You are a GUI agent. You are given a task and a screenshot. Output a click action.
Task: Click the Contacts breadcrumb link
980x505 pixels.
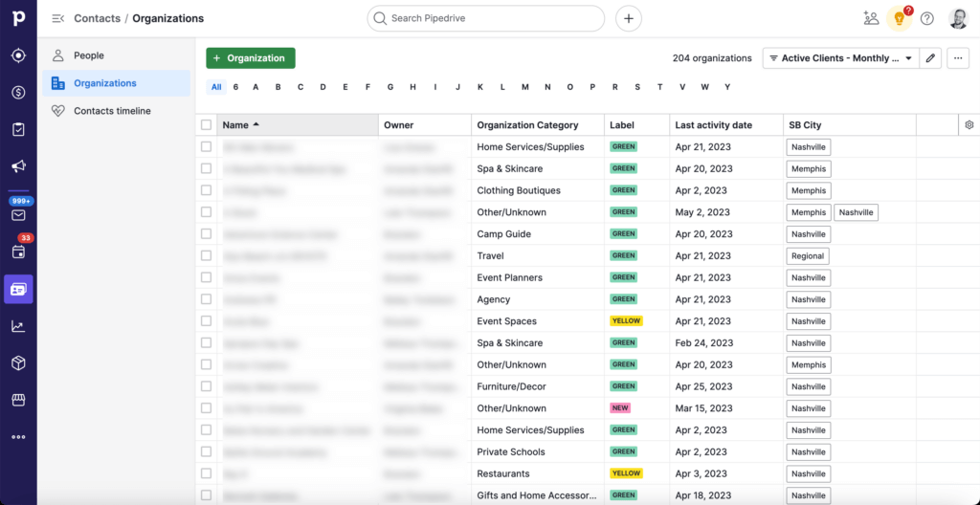[97, 19]
